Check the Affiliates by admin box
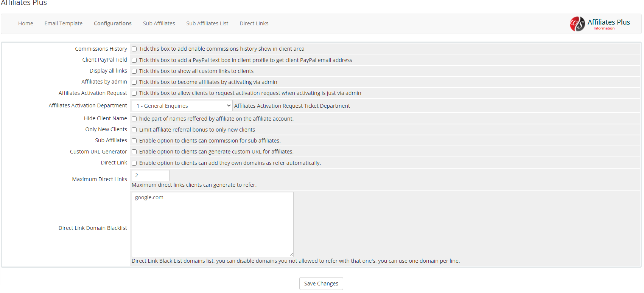Viewport: 644px width, 293px height. (134, 82)
